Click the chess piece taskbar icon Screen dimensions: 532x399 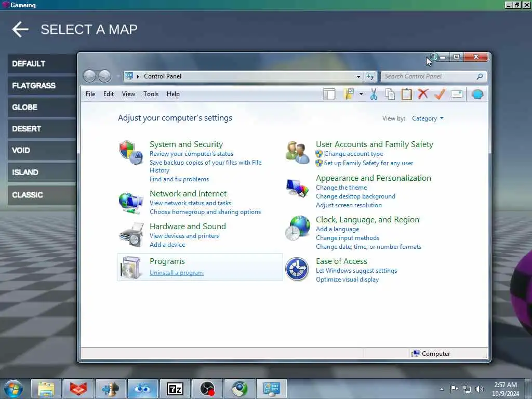[x=111, y=389]
